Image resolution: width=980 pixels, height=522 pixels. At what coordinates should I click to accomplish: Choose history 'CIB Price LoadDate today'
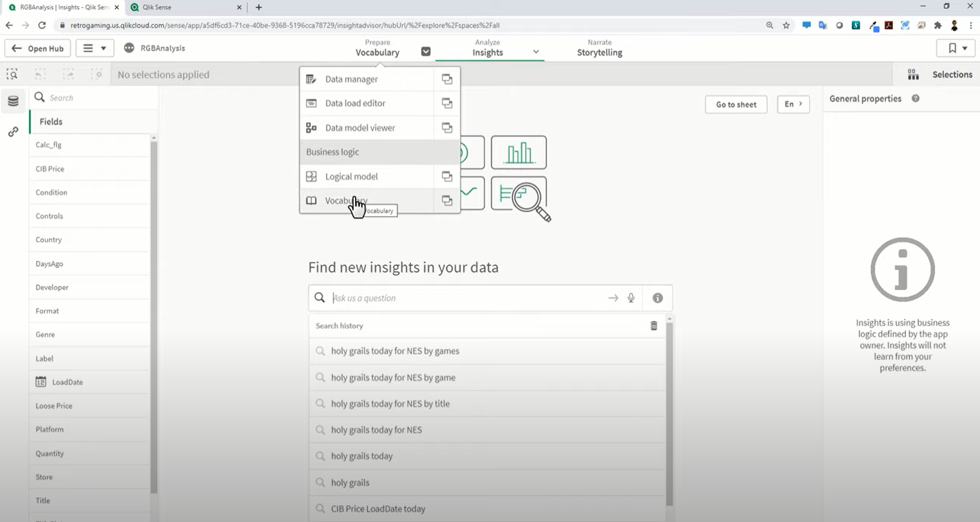tap(487, 509)
